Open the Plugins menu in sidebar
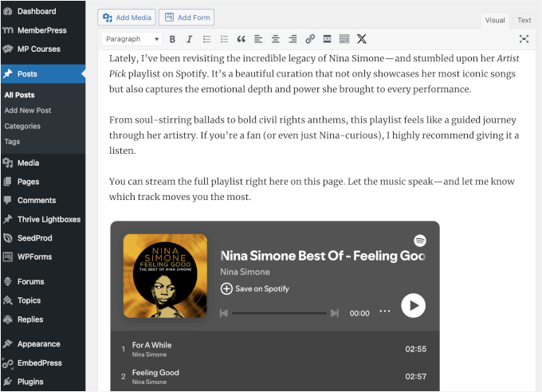Viewport: 542px width, 392px height. click(x=30, y=382)
